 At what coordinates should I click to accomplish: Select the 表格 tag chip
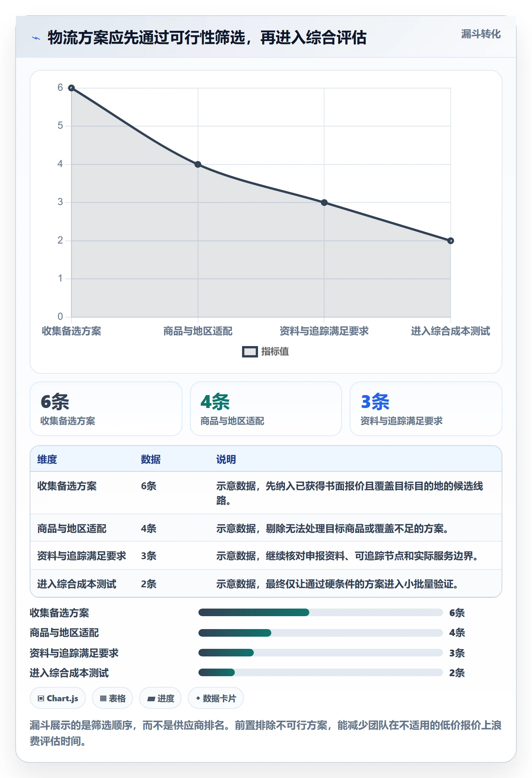[x=112, y=698]
